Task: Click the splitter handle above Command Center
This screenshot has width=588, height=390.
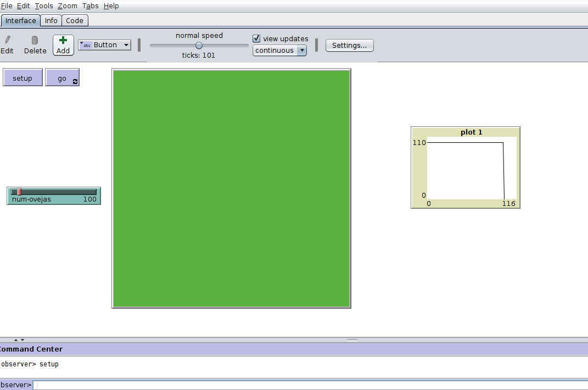Action: [x=352, y=340]
